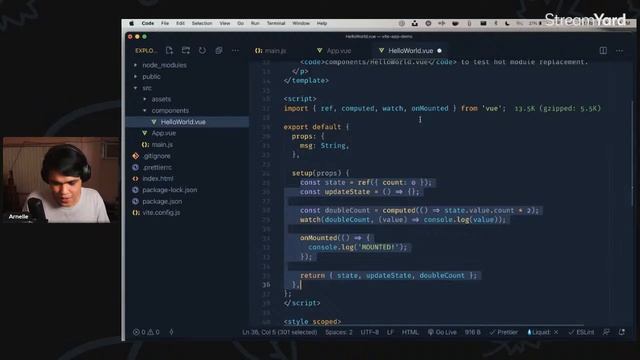Viewport: 640px width, 360px height.
Task: Collapse all folders in Explorer
Action: point(219,51)
